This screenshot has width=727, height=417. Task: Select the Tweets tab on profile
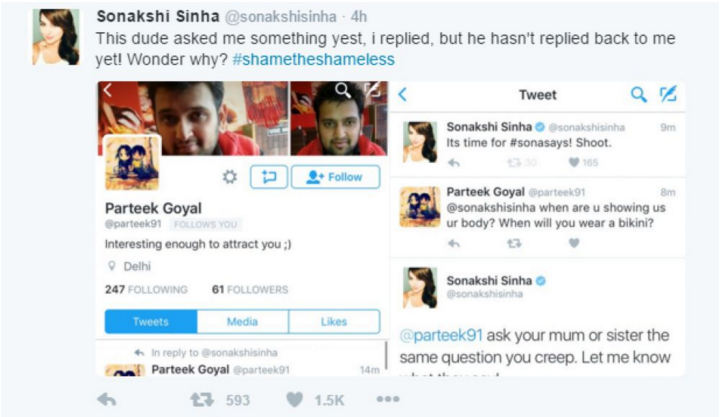pos(151,322)
